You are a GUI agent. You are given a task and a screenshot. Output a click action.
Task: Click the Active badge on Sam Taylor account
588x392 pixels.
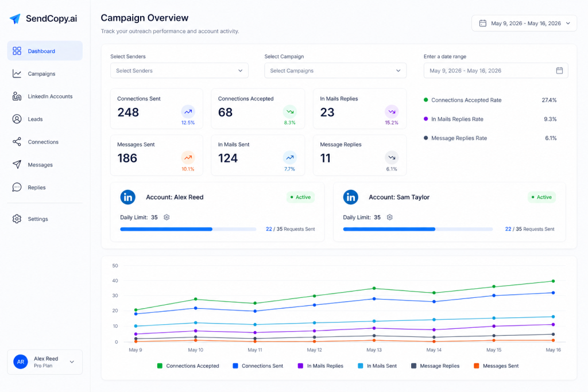pos(541,197)
